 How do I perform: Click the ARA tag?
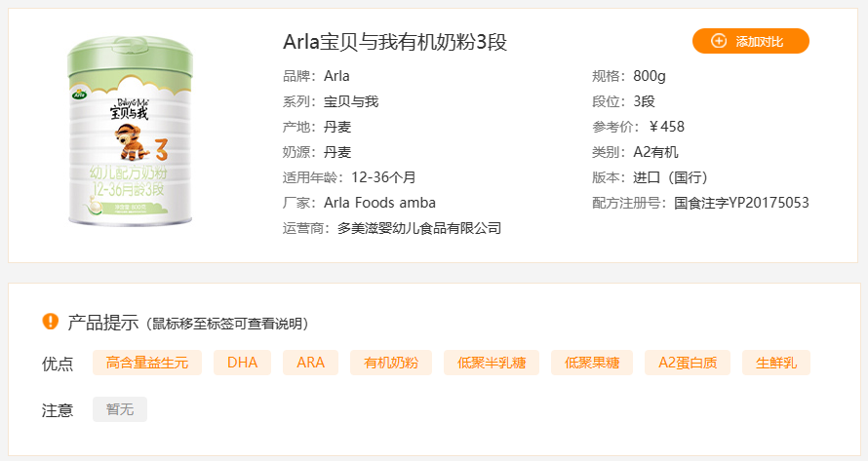click(x=310, y=363)
